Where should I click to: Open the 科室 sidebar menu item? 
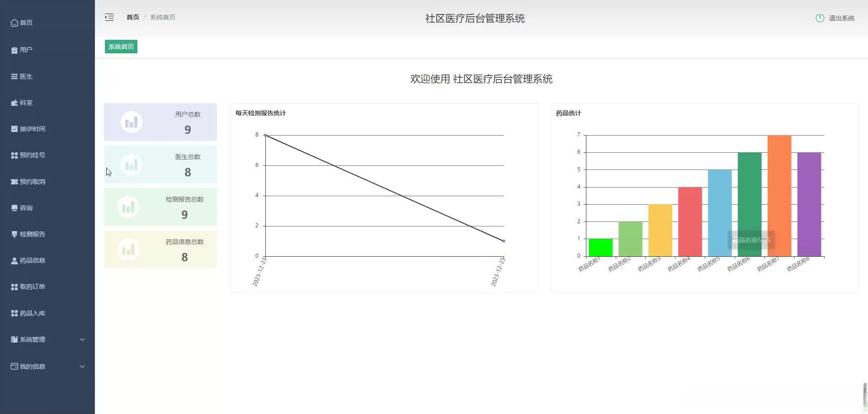click(x=47, y=103)
